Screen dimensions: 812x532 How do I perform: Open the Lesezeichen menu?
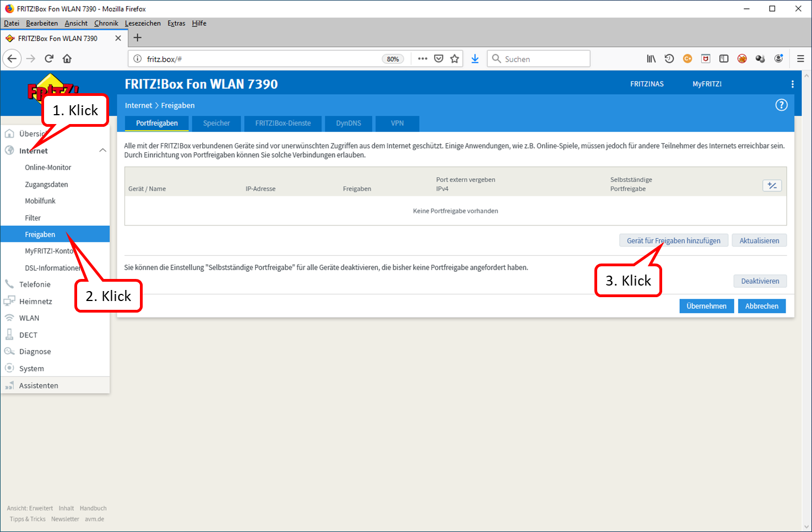pyautogui.click(x=143, y=23)
